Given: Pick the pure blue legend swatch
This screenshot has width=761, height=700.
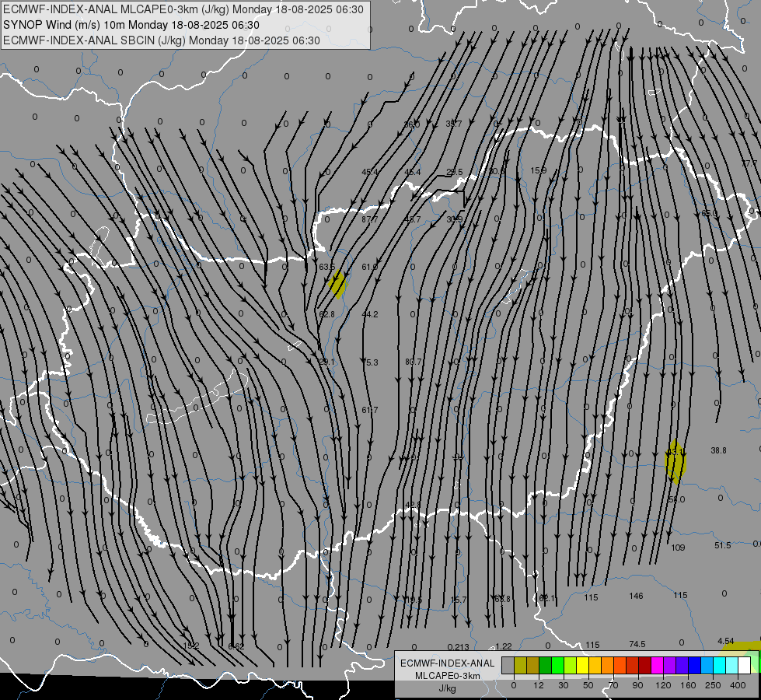Looking at the screenshot, I should pos(694,665).
